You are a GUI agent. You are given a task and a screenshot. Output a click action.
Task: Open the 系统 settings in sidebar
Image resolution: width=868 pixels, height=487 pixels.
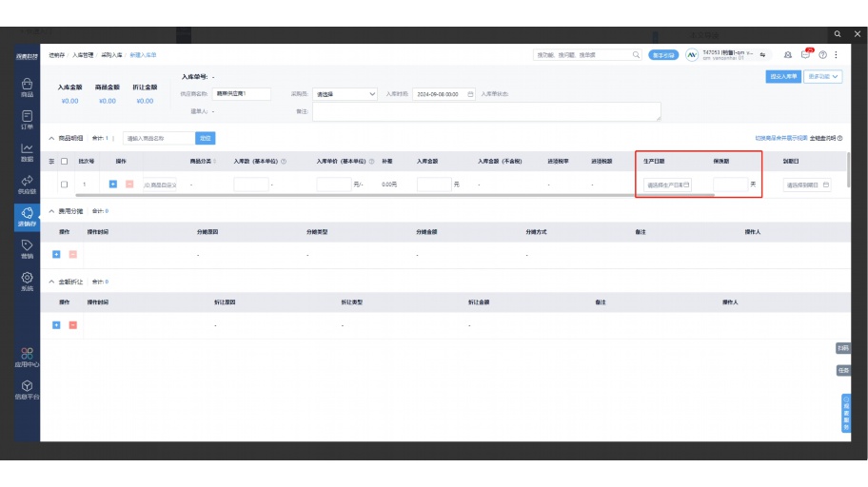(27, 282)
